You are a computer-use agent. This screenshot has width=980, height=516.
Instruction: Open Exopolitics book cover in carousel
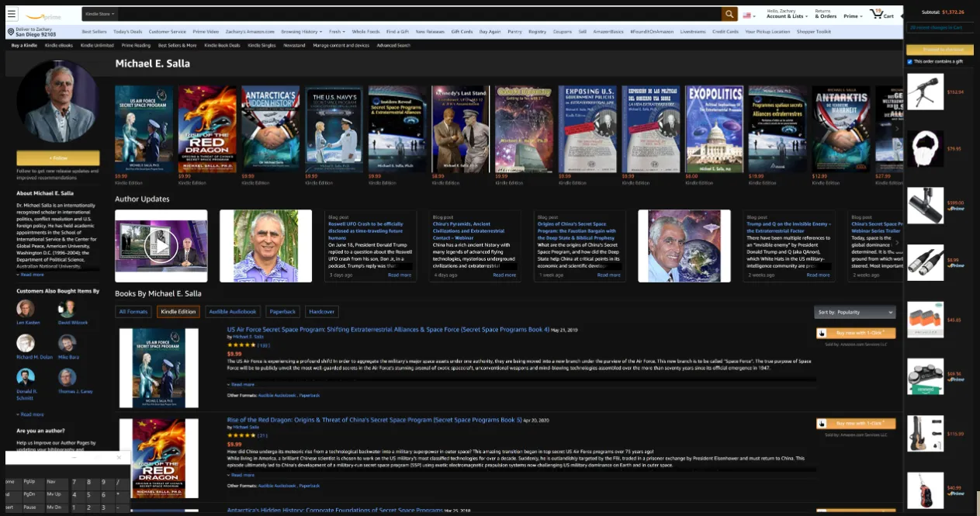tap(715, 129)
